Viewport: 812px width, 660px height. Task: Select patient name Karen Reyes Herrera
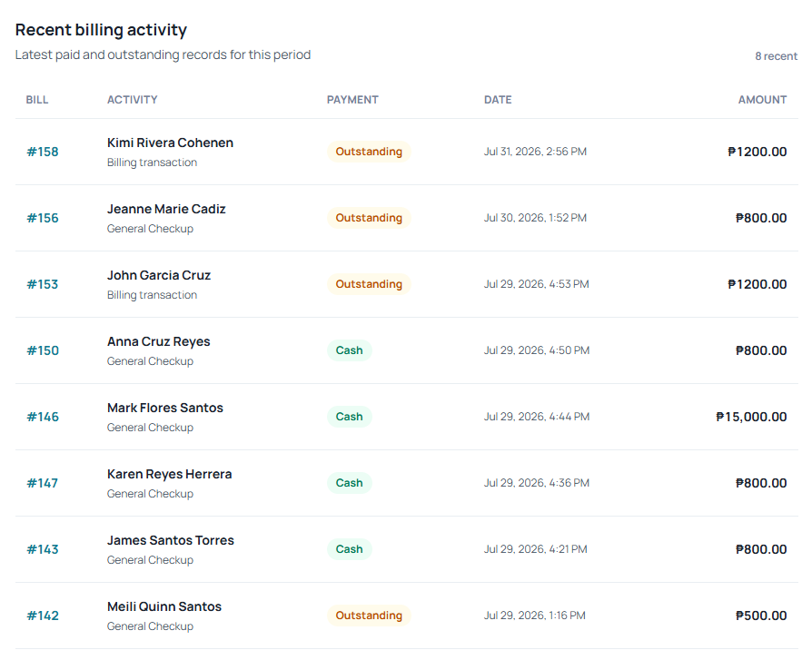[x=169, y=474]
